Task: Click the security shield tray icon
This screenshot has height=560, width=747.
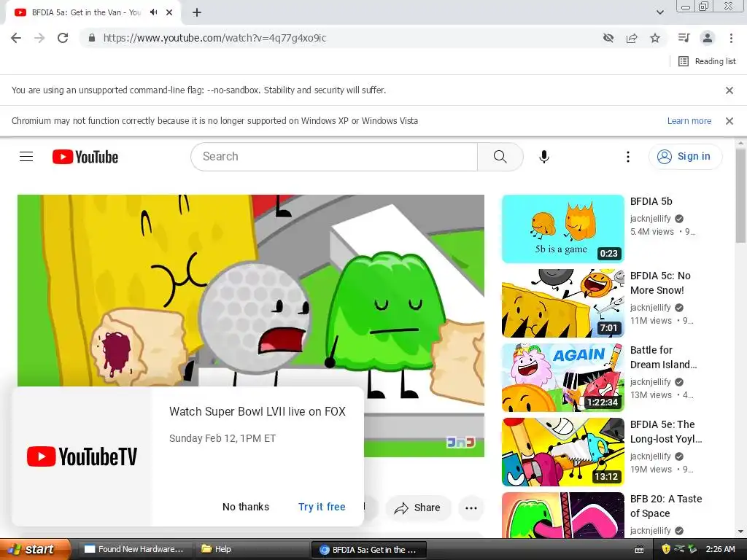Action: (666, 549)
